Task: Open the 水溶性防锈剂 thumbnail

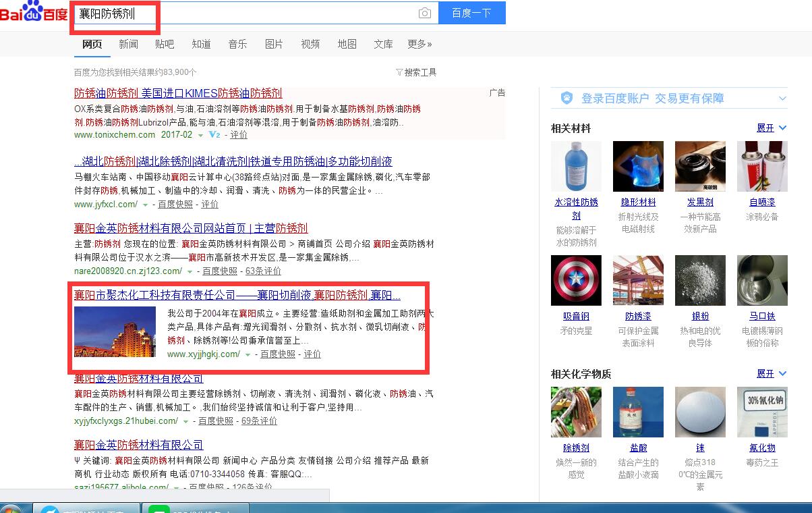Action: point(576,167)
